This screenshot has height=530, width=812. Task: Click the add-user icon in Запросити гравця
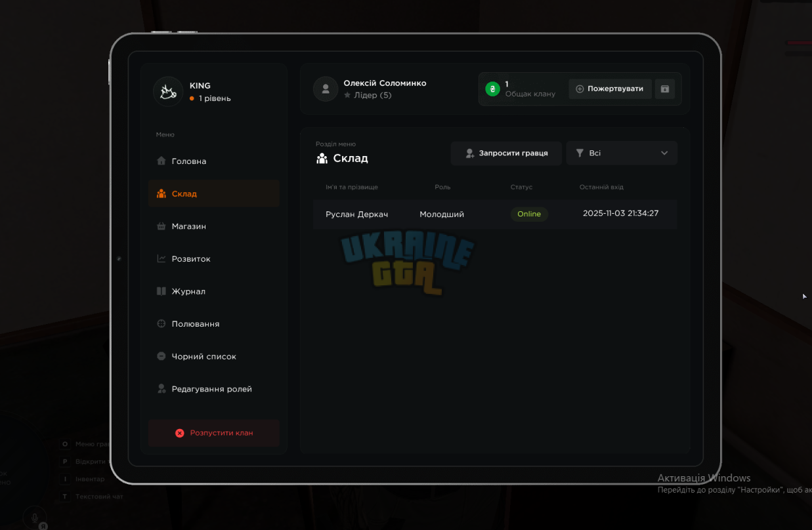[x=470, y=153]
